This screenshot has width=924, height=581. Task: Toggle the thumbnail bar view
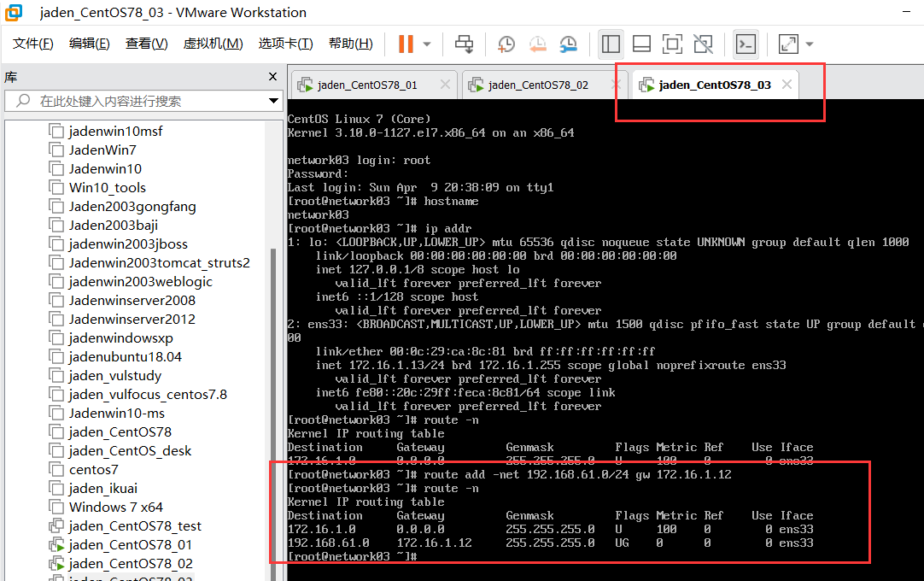pos(641,44)
